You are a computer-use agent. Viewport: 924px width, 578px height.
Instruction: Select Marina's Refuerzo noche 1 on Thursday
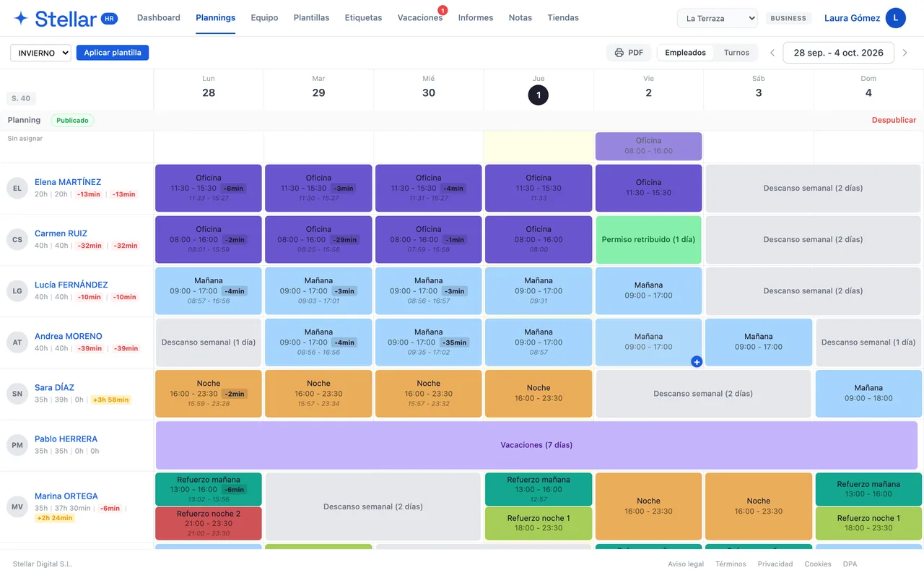538,524
